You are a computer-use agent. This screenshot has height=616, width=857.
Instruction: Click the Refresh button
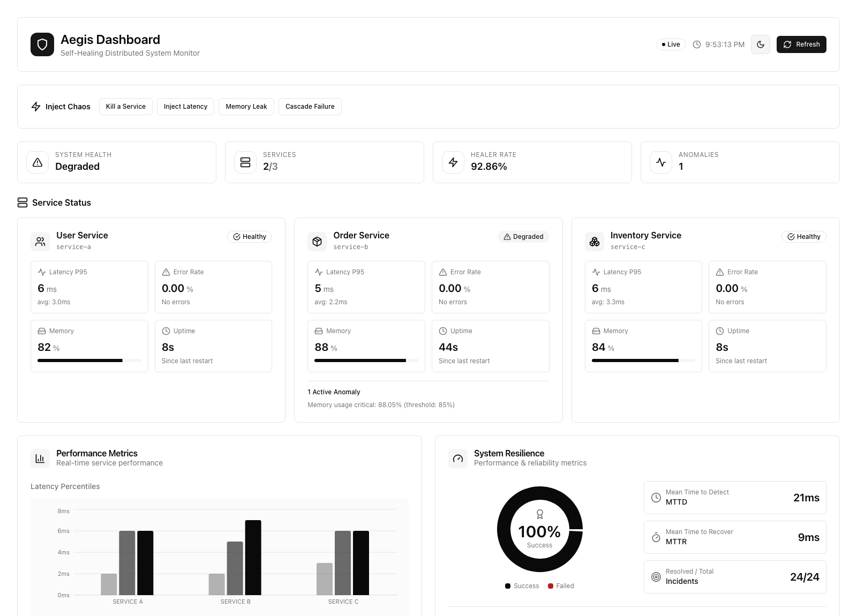801,44
